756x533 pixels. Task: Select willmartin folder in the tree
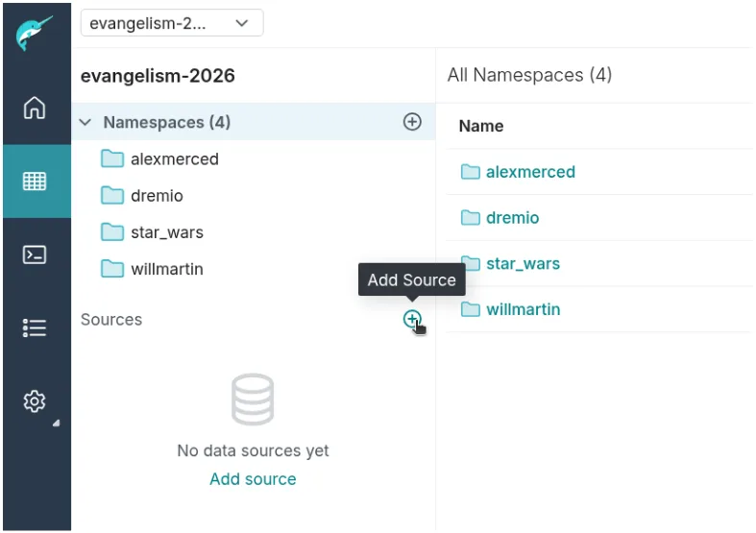coord(166,269)
